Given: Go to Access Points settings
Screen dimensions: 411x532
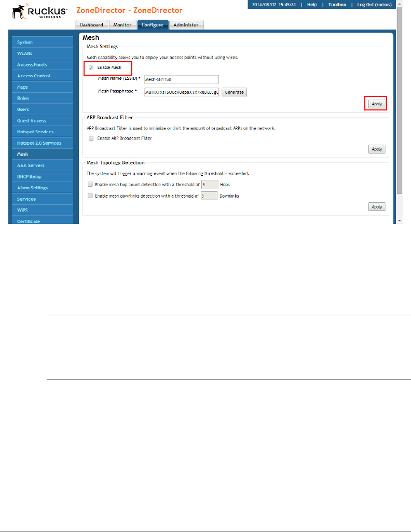Looking at the screenshot, I should (43, 64).
